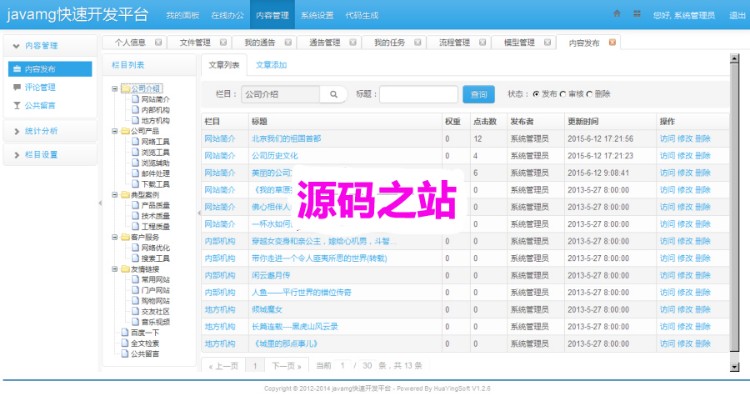
Task: Click the page icon beside 百度一下
Action: click(125, 332)
